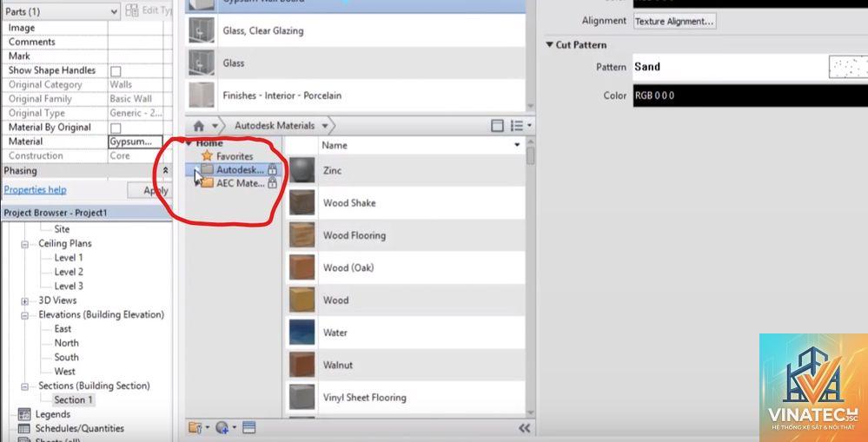Click the lock icon next to AEC Materials

pos(272,183)
